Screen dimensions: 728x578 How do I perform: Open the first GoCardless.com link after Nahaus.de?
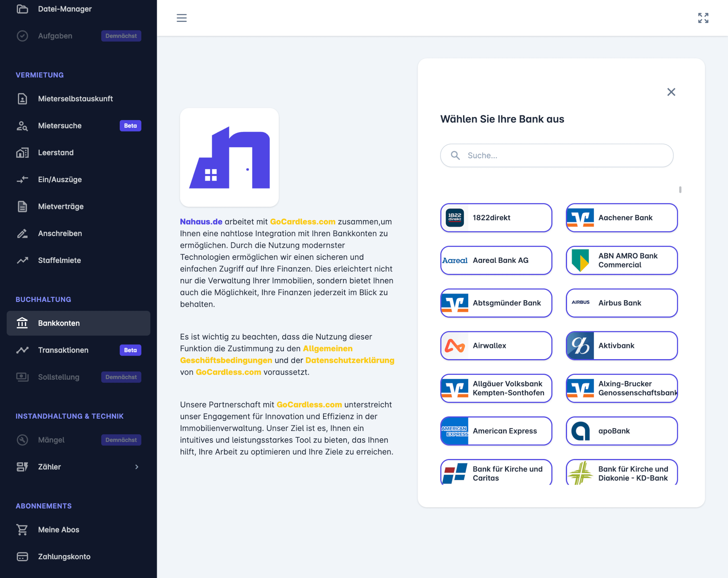(x=303, y=222)
